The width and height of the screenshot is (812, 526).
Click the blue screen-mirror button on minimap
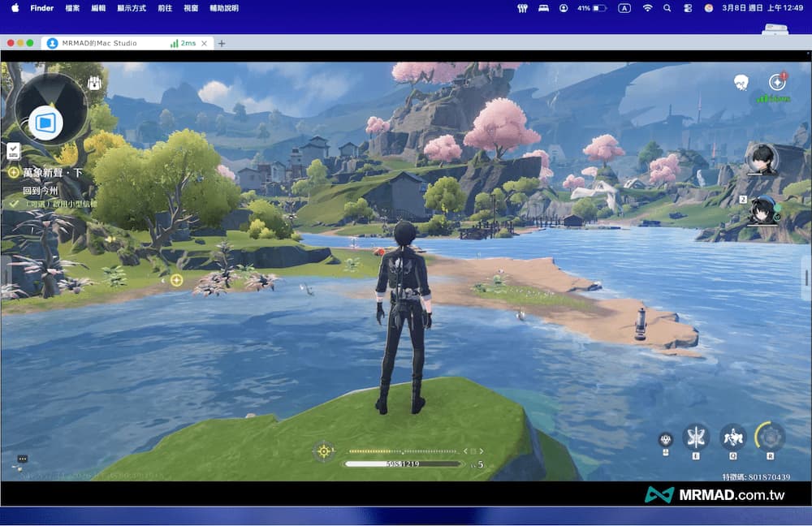[x=46, y=123]
